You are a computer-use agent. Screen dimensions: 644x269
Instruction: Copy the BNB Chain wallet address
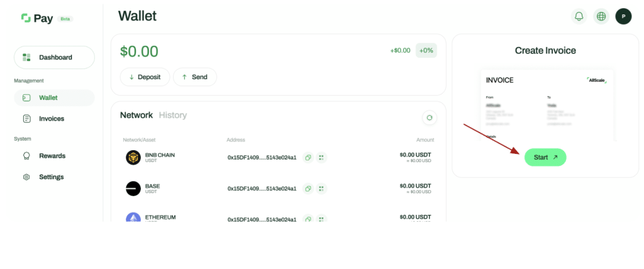coord(308,158)
